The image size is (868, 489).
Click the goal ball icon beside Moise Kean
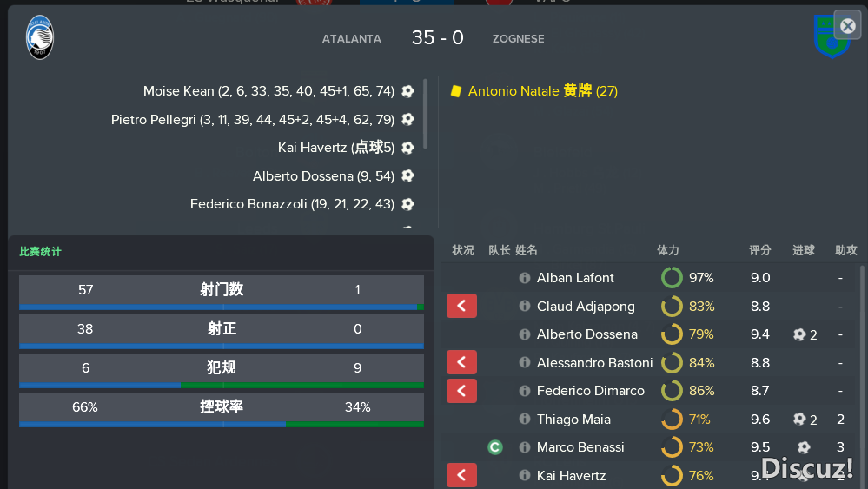(x=408, y=91)
